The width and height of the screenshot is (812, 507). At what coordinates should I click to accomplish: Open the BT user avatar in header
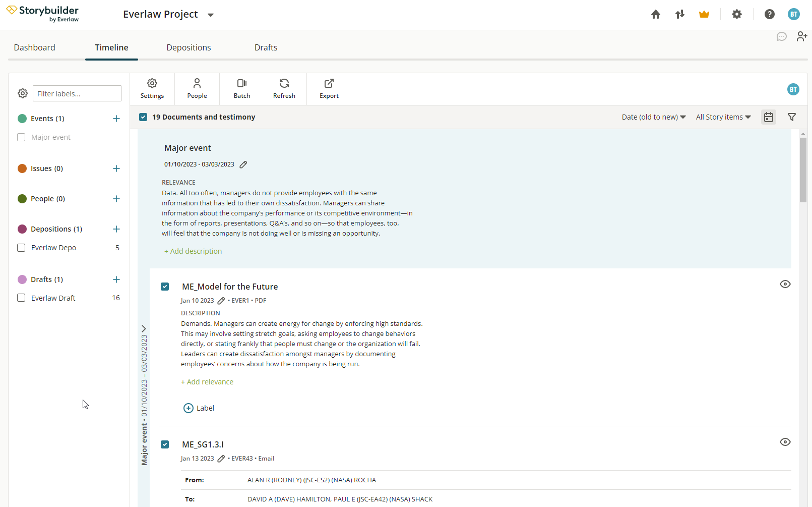794,15
